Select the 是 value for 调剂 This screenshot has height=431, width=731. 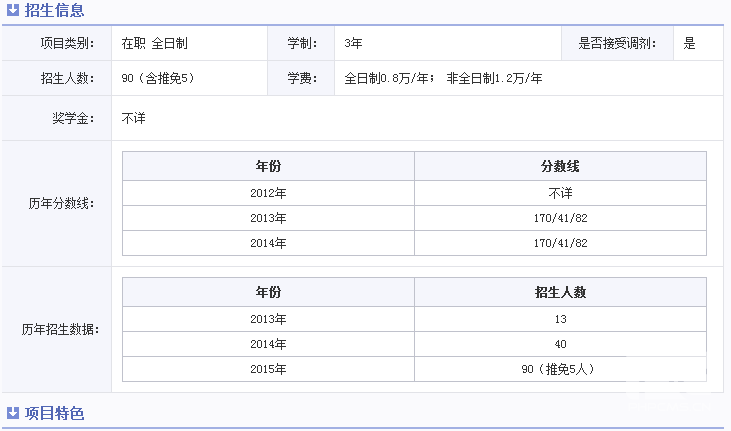click(690, 43)
